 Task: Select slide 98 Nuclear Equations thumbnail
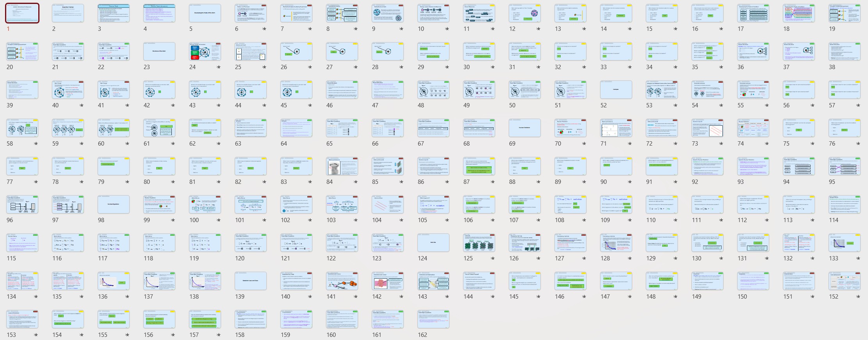point(114,205)
